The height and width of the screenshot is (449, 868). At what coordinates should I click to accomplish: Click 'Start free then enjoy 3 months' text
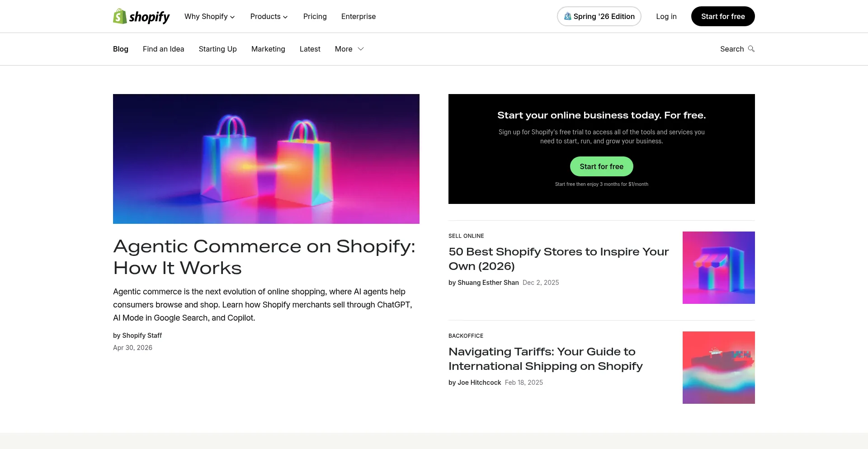(602, 184)
